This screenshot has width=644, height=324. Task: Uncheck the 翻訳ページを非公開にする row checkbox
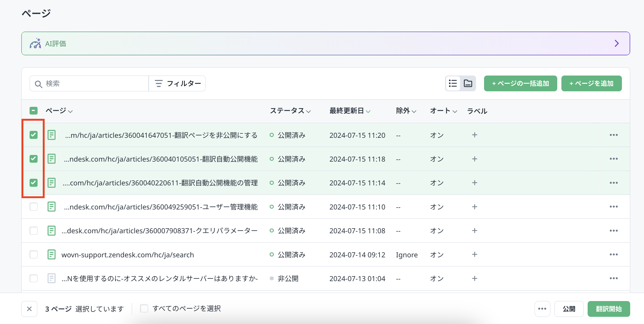33,135
